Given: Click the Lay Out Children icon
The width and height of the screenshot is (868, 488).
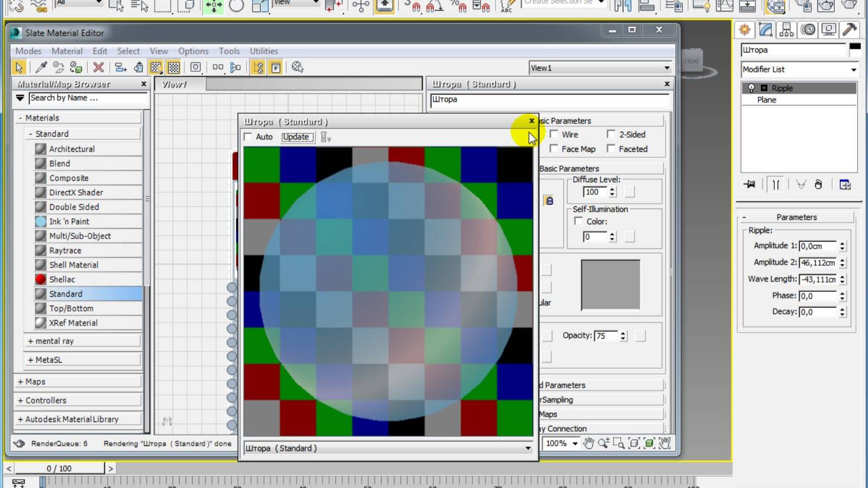Looking at the screenshot, I should 235,68.
